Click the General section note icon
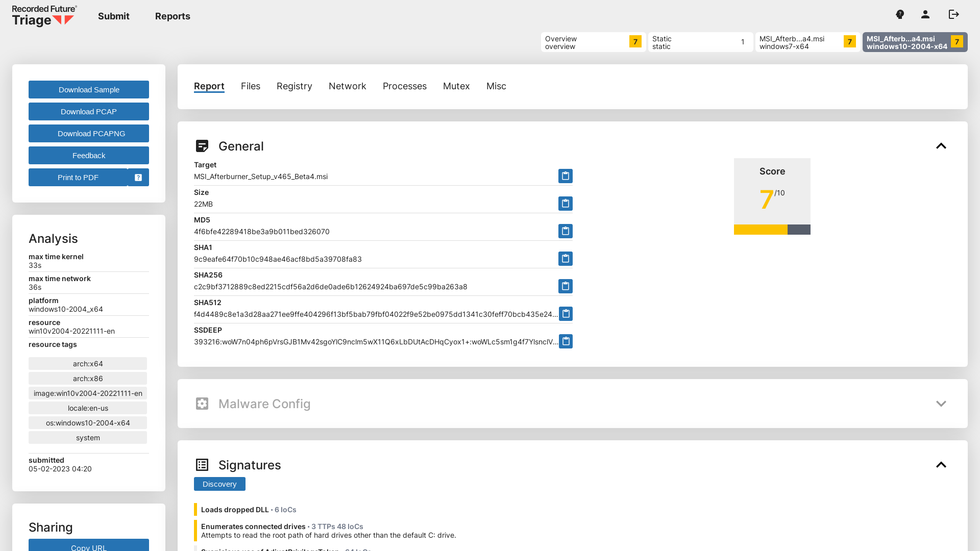 click(x=202, y=146)
